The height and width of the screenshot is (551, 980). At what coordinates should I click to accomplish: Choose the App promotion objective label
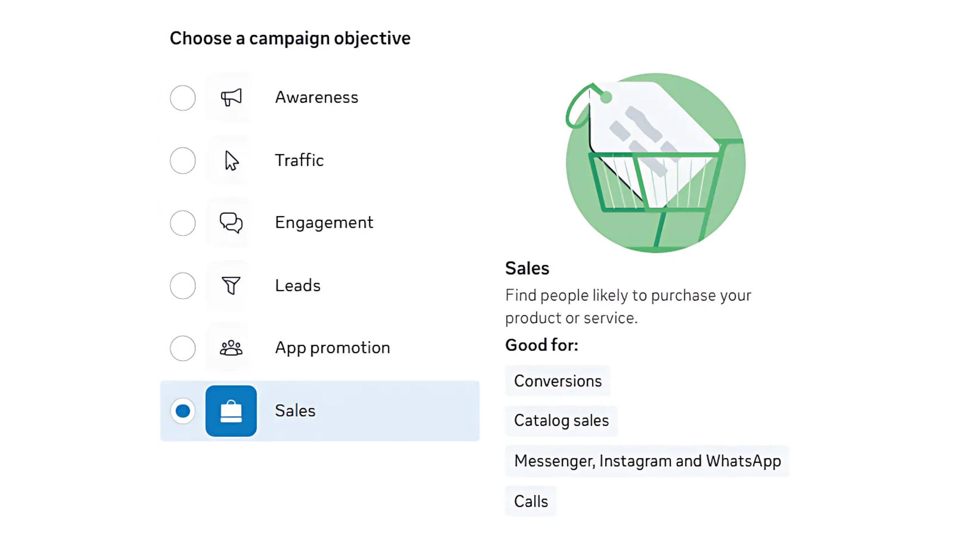(x=332, y=348)
